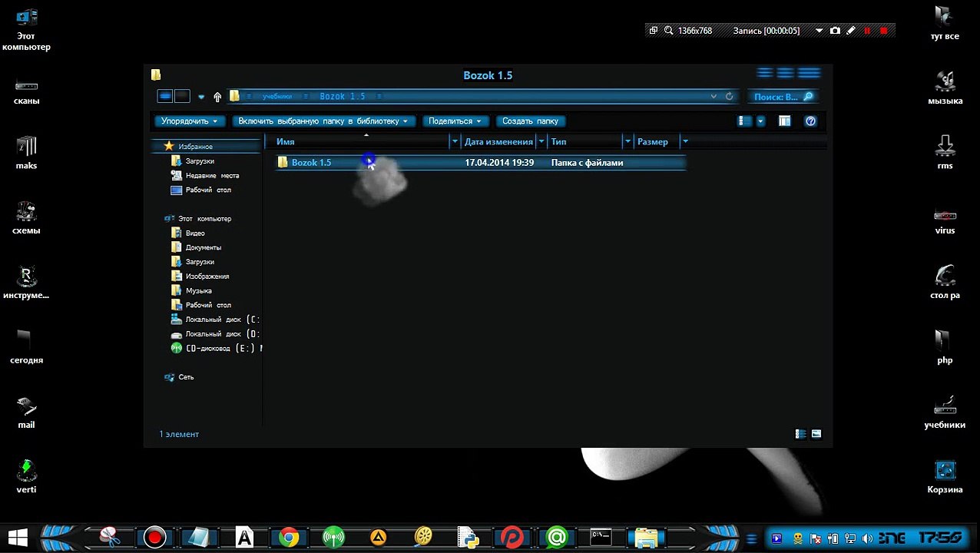980x553 pixels.
Task: Sort by Дата изменения column header
Action: 498,142
